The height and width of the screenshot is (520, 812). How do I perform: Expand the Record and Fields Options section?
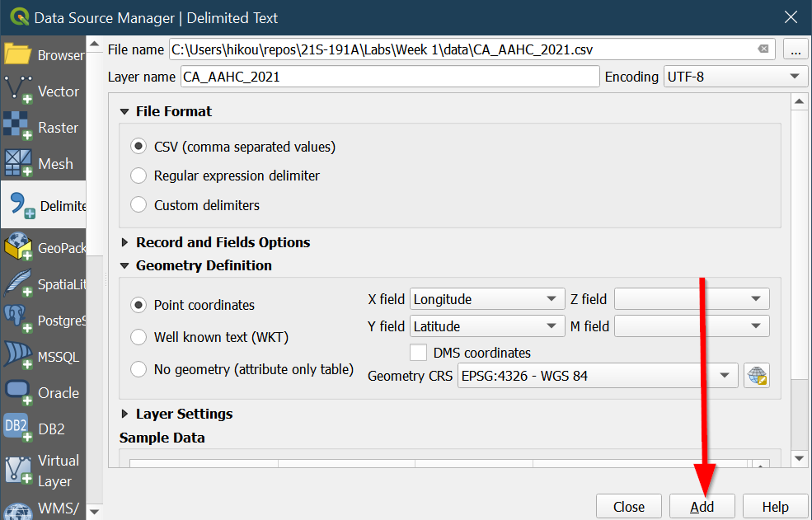coord(126,242)
